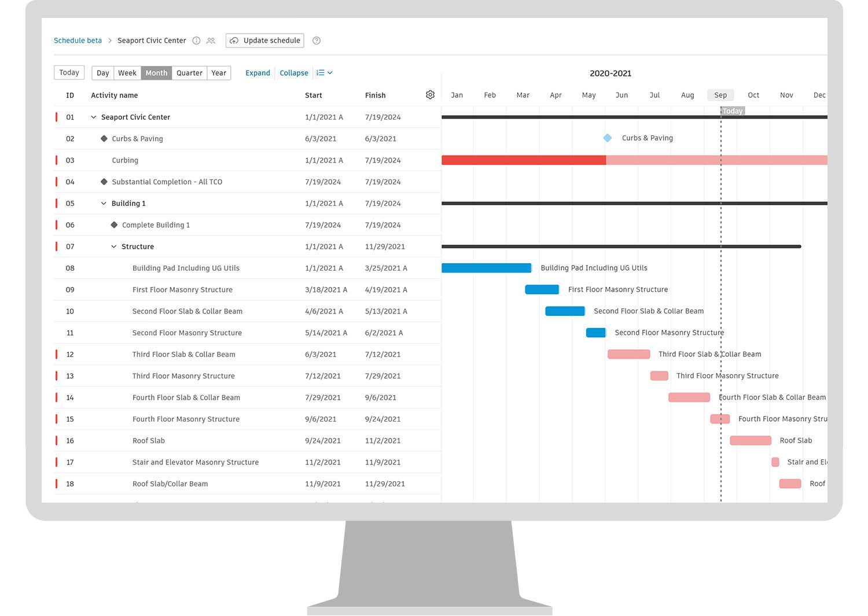Collapse the Structure section
This screenshot has height=616, width=868.
[x=113, y=246]
